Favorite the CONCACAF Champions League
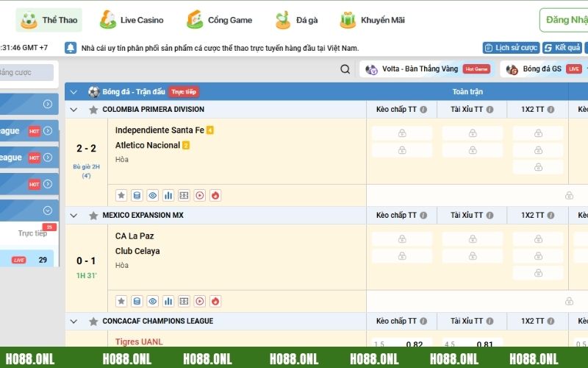This screenshot has height=368, width=588. 93,322
